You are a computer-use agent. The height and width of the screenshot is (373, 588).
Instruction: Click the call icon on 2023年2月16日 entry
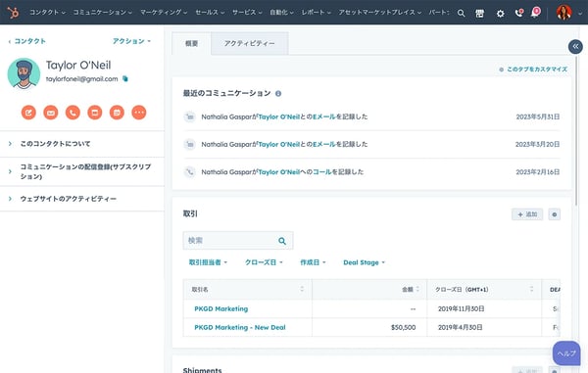[190, 172]
